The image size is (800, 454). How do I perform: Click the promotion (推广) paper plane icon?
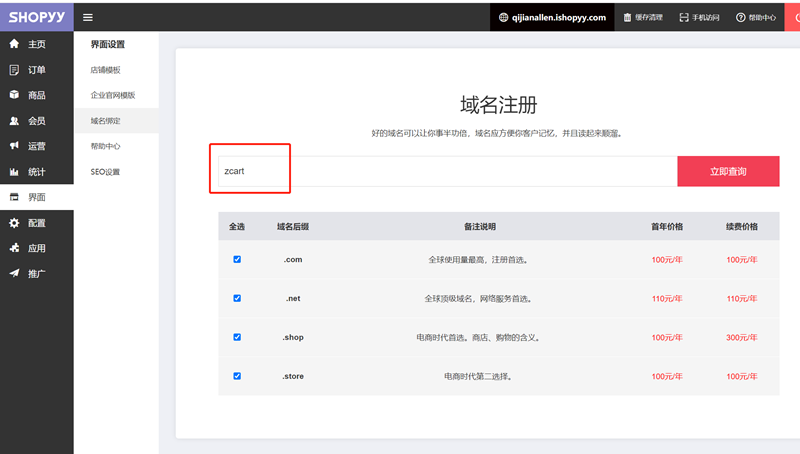[x=14, y=273]
